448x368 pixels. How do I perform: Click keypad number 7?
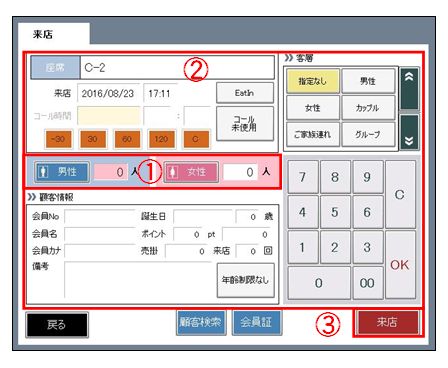(x=303, y=177)
